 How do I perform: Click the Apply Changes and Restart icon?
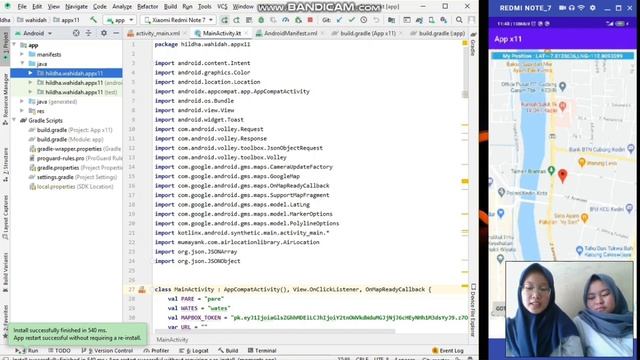click(x=236, y=20)
